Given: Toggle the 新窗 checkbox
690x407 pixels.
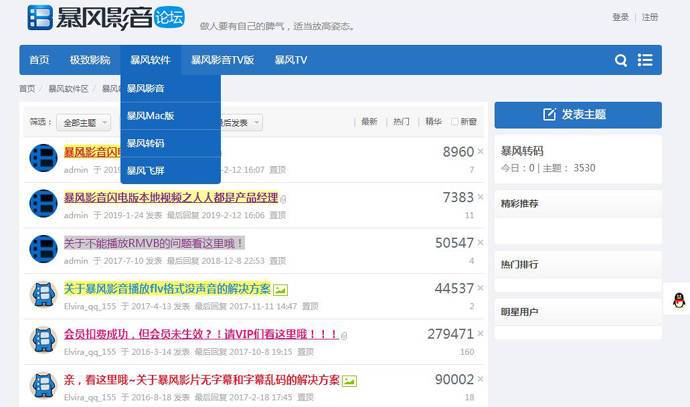Looking at the screenshot, I should pos(455,122).
